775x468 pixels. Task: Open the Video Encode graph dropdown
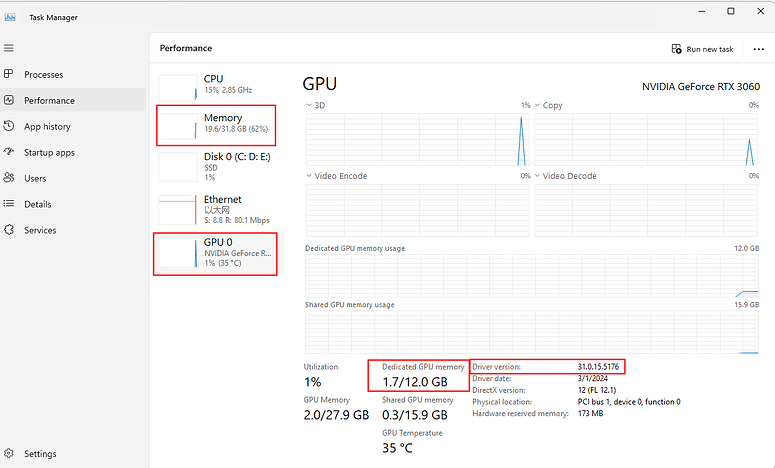click(x=308, y=176)
